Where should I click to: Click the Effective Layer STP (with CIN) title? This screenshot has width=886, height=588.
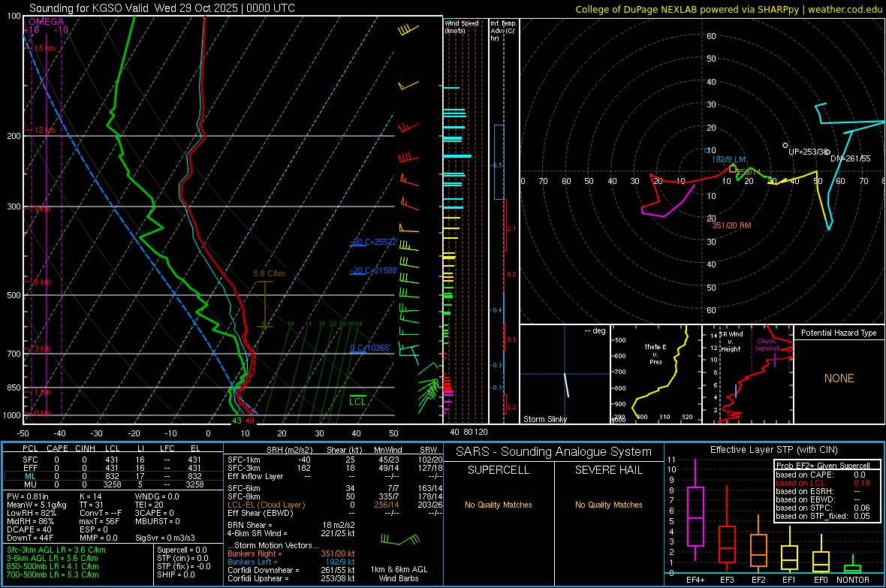coord(773,450)
